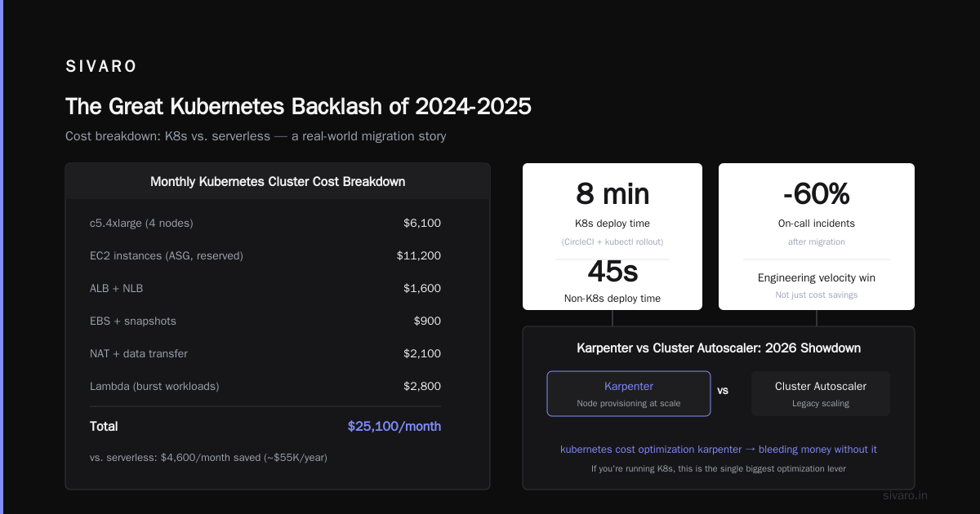Click the $1,600 cost value
The image size is (980, 514).
click(422, 288)
